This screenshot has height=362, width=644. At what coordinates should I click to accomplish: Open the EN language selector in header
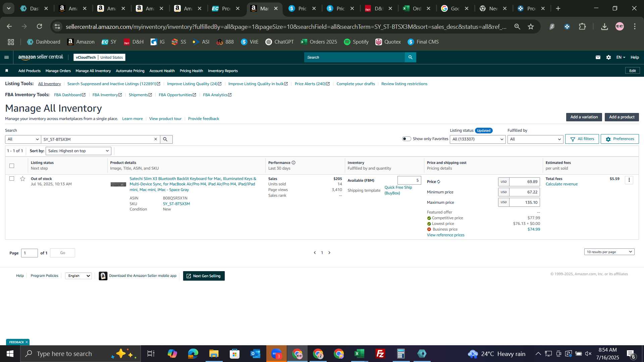(621, 57)
